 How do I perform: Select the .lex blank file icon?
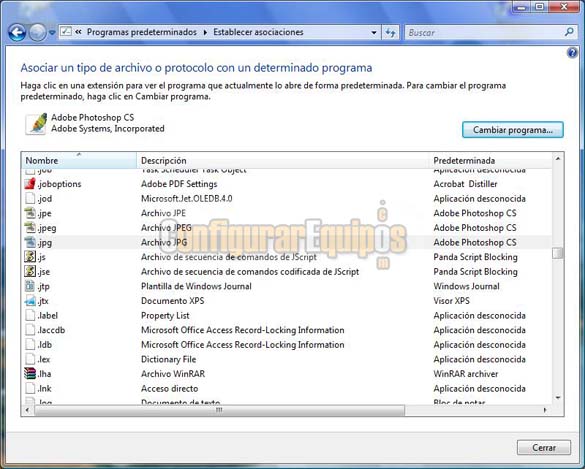pyautogui.click(x=30, y=359)
